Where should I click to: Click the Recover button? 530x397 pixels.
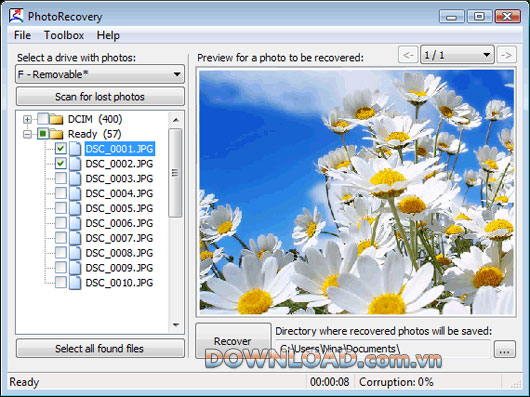pos(233,341)
